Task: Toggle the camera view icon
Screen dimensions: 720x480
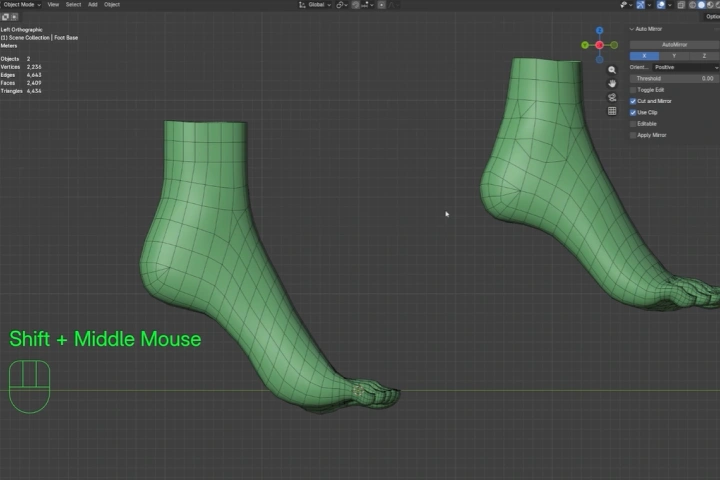Action: tap(612, 97)
